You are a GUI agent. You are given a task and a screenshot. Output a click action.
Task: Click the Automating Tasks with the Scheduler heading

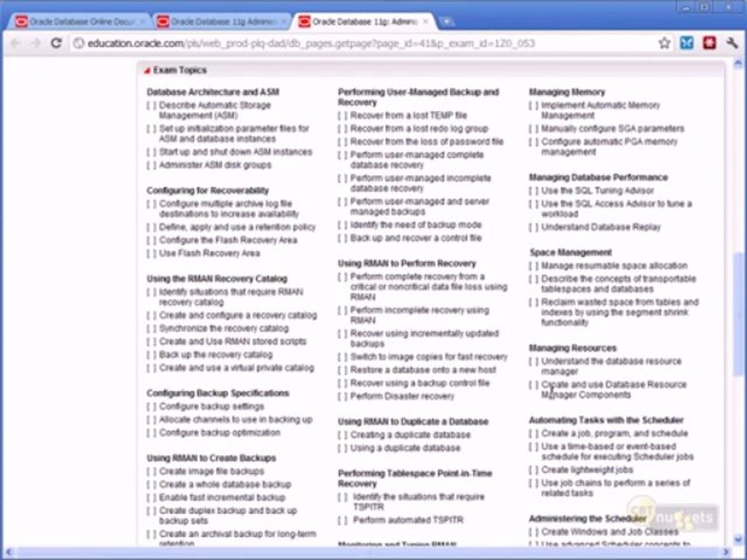[606, 420]
